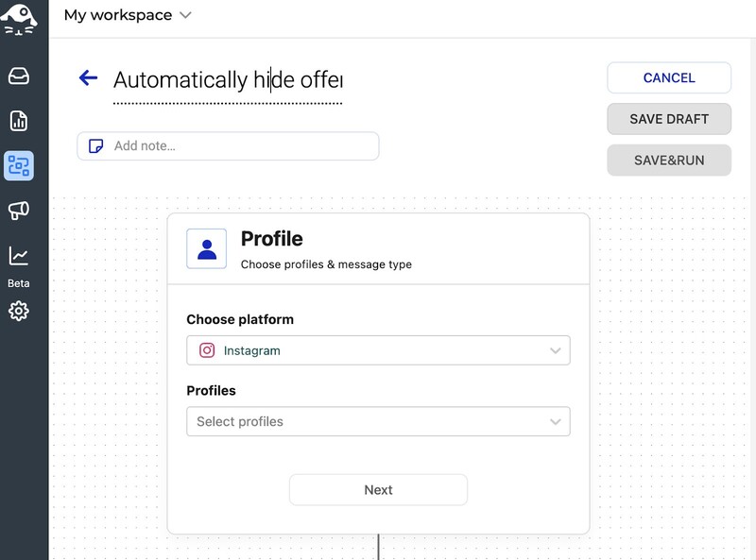This screenshot has height=560, width=756.
Task: Click the Save&Run button
Action: coord(669,160)
